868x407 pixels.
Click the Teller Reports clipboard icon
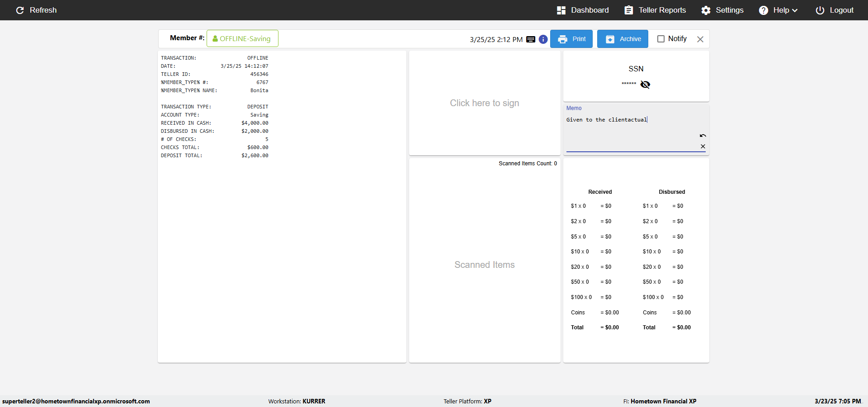click(628, 10)
